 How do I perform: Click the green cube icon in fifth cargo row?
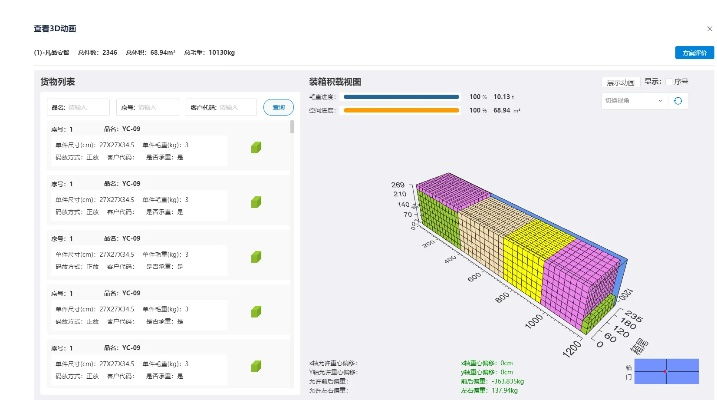tap(256, 366)
